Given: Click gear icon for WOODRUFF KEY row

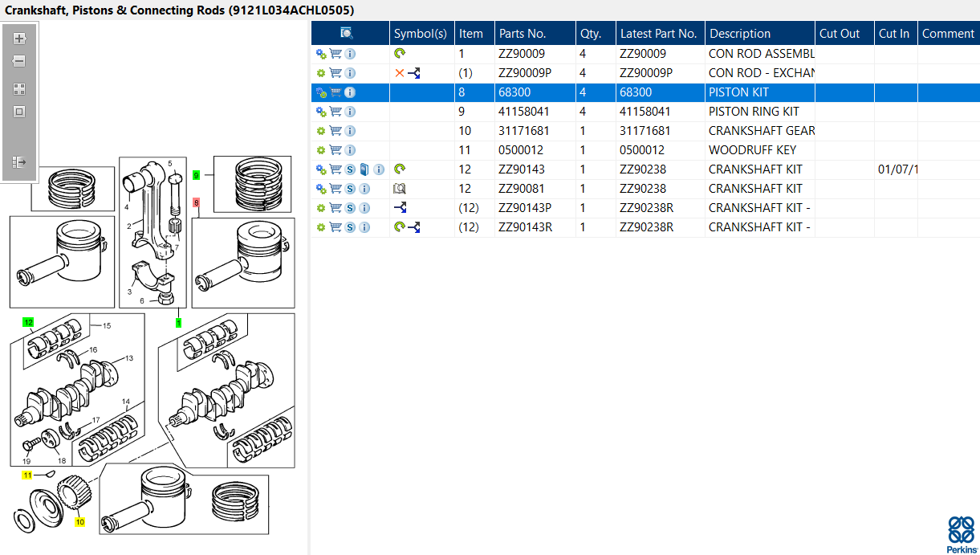Looking at the screenshot, I should click(x=321, y=150).
